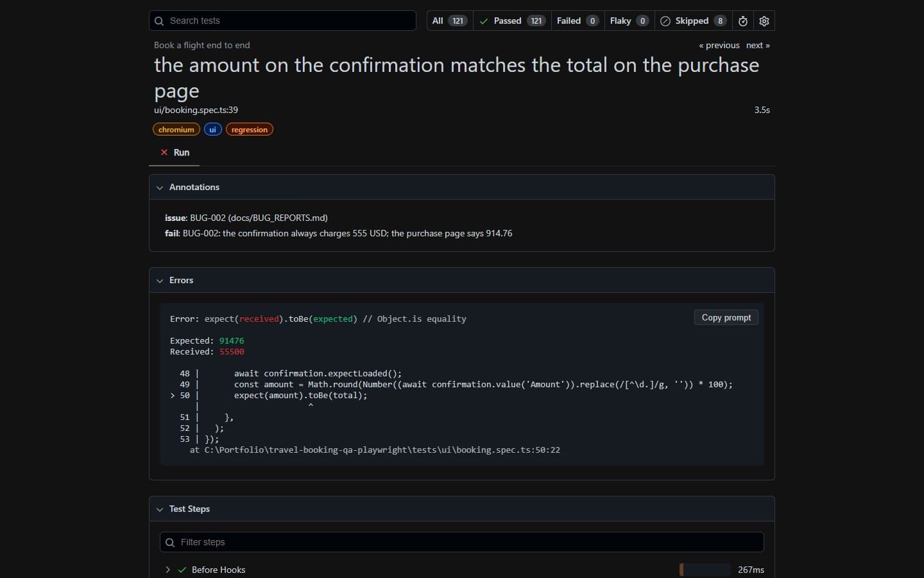Click the Expected value 91476
Screen dimensions: 924x578
(232, 341)
